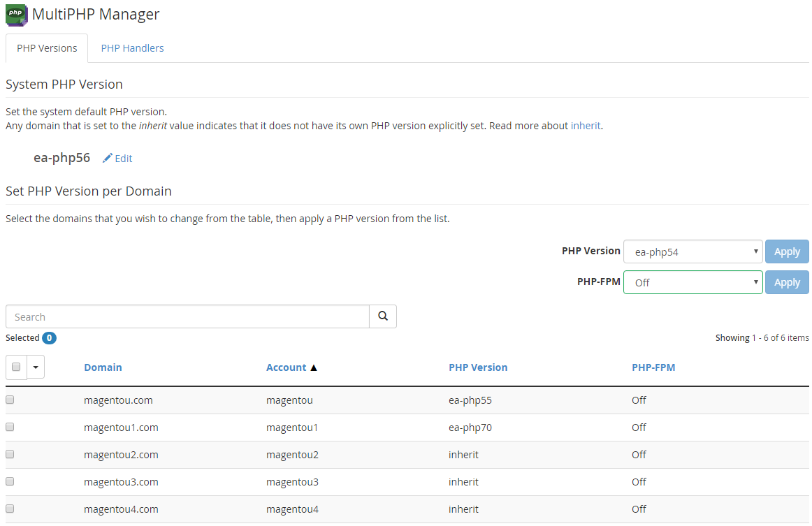Click the PHP-FPM Off value for magentou.com
This screenshot has width=812, height=526.
click(639, 400)
